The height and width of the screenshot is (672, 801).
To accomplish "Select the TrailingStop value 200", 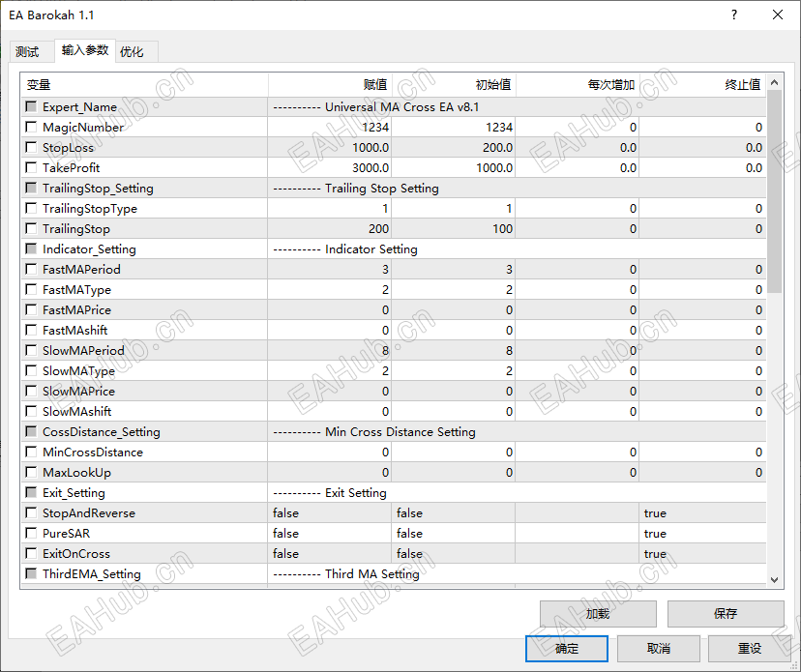I will pos(330,229).
